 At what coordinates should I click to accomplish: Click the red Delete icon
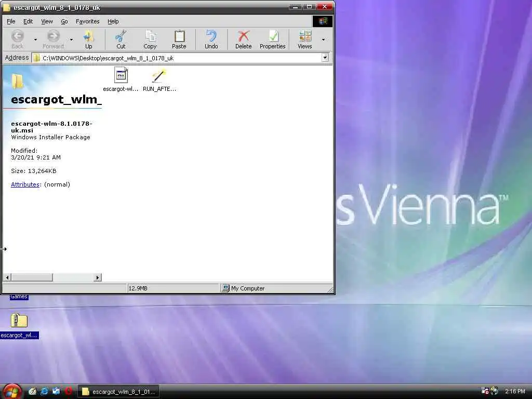pyautogui.click(x=243, y=36)
